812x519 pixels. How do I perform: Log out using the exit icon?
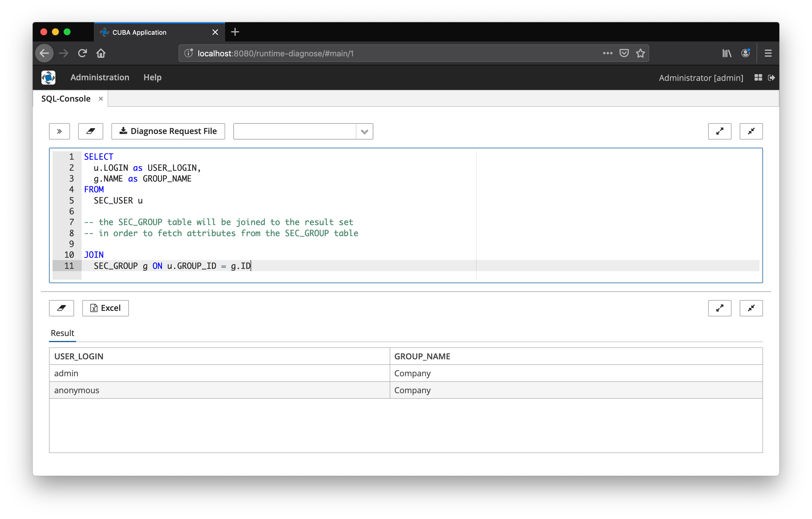(771, 78)
